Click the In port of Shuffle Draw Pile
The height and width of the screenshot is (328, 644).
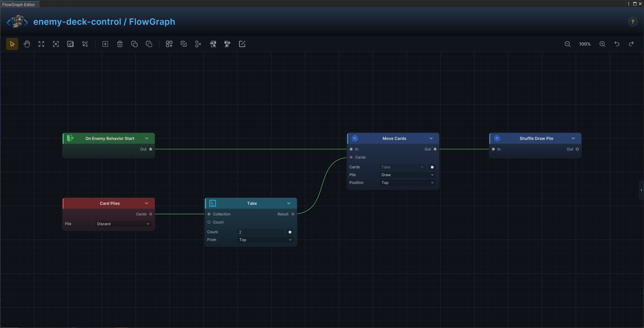click(493, 149)
